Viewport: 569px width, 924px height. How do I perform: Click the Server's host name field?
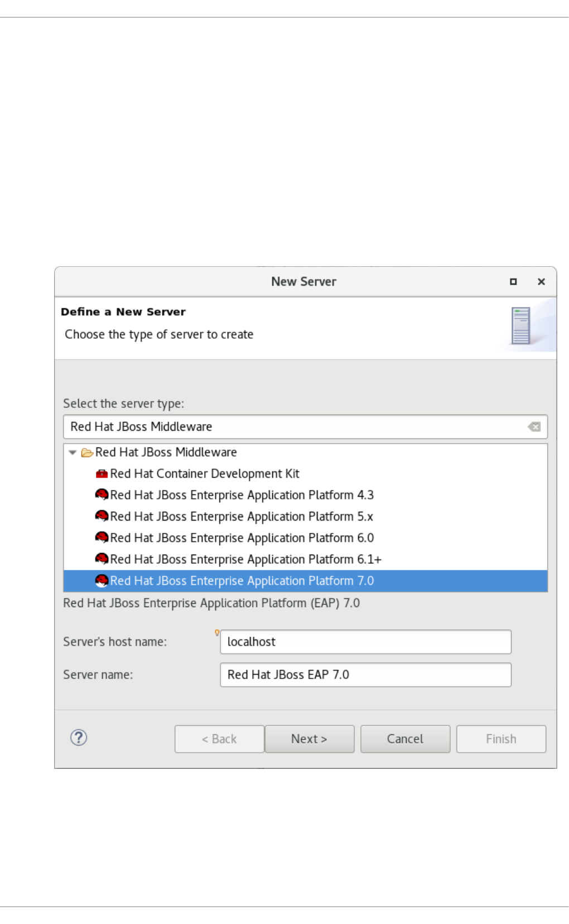(x=365, y=642)
